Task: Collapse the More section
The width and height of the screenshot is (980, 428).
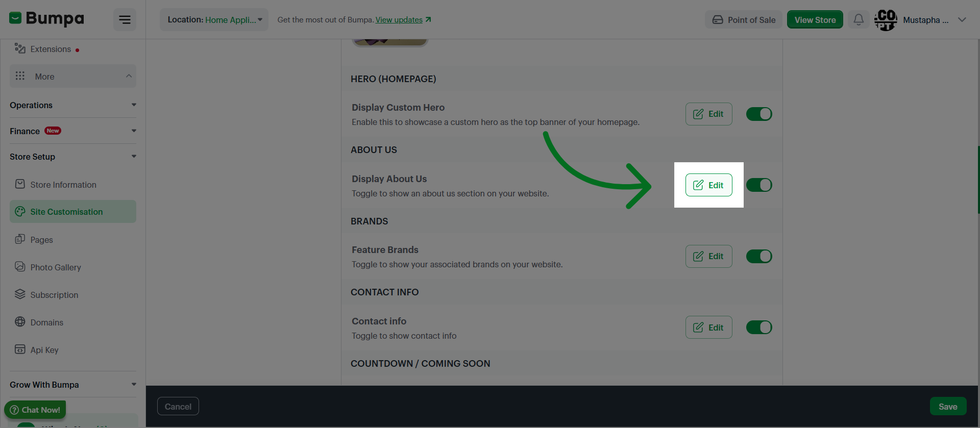Action: pos(73,76)
